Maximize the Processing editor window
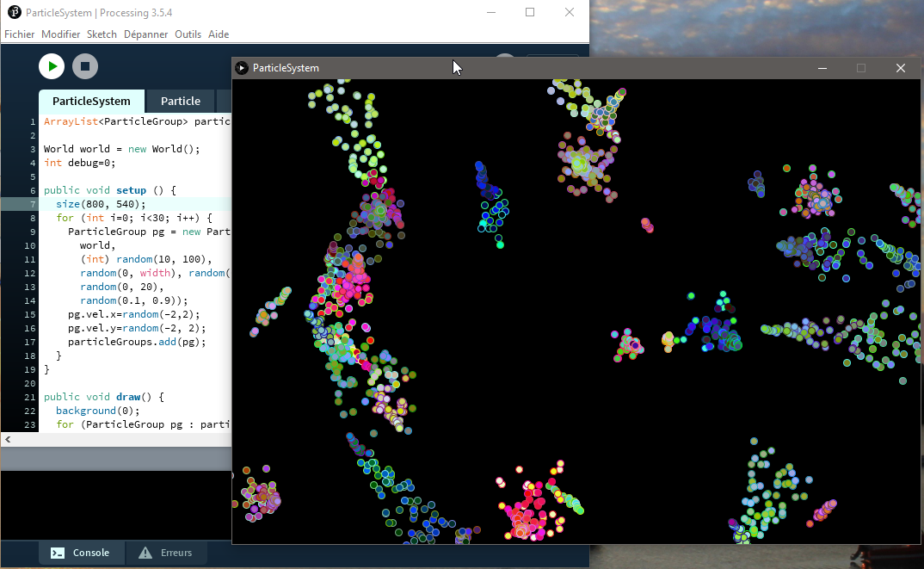This screenshot has height=569, width=924. 530,12
